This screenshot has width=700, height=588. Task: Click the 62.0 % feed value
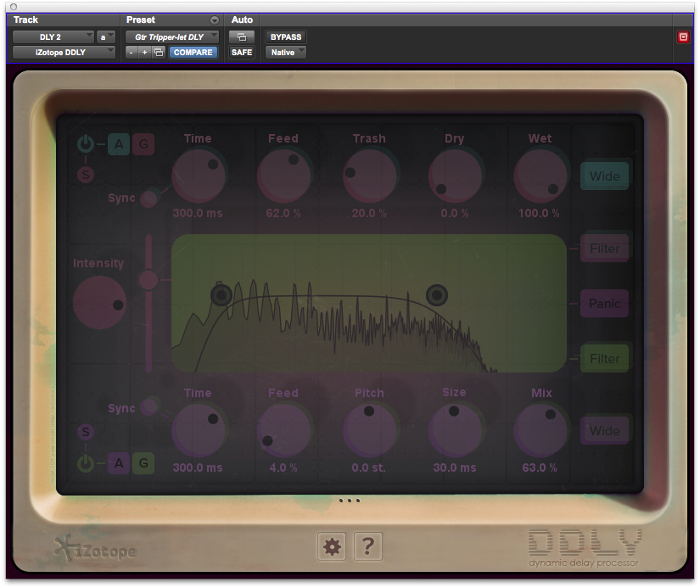pyautogui.click(x=283, y=214)
